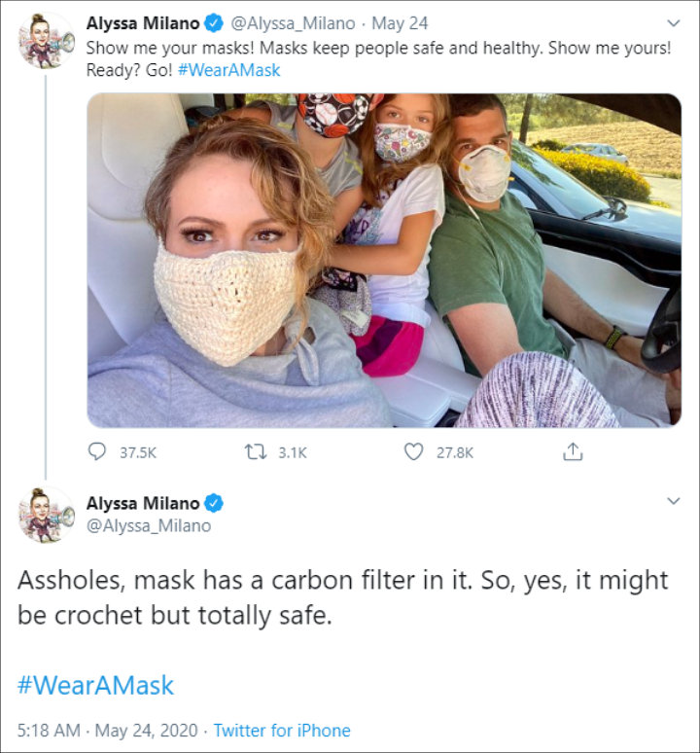700x753 pixels.
Task: Click the reply speech bubble icon
Action: pyautogui.click(x=97, y=452)
